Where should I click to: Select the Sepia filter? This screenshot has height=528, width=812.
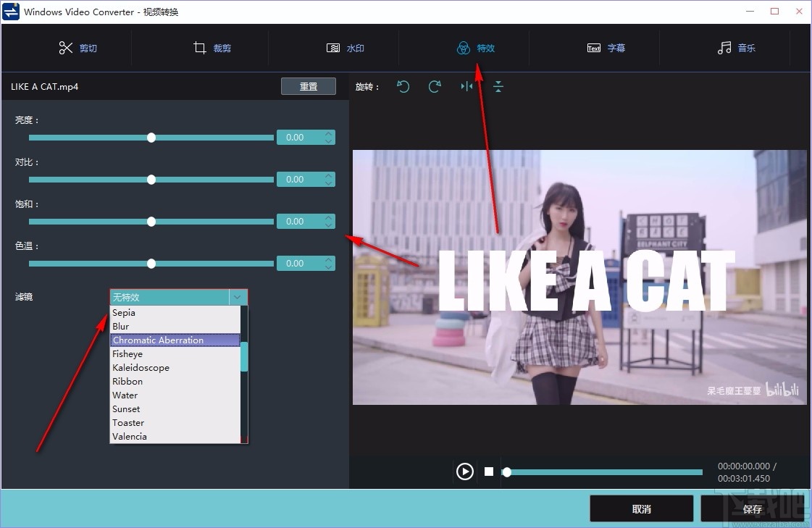pos(123,312)
